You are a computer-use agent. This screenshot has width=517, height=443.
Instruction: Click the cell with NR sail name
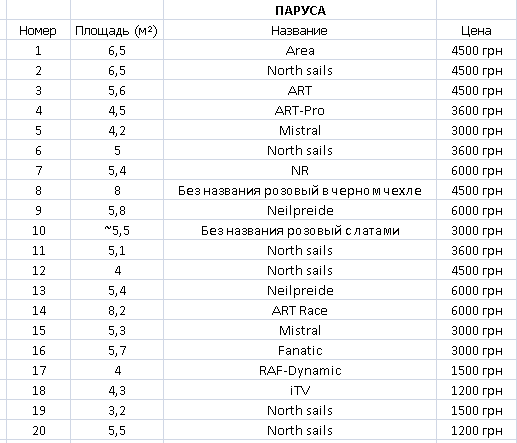click(300, 170)
